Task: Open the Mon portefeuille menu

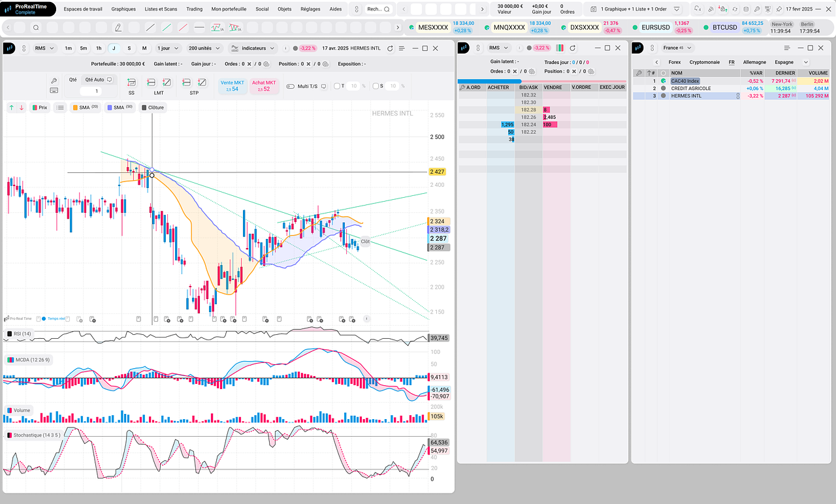Action: point(229,9)
